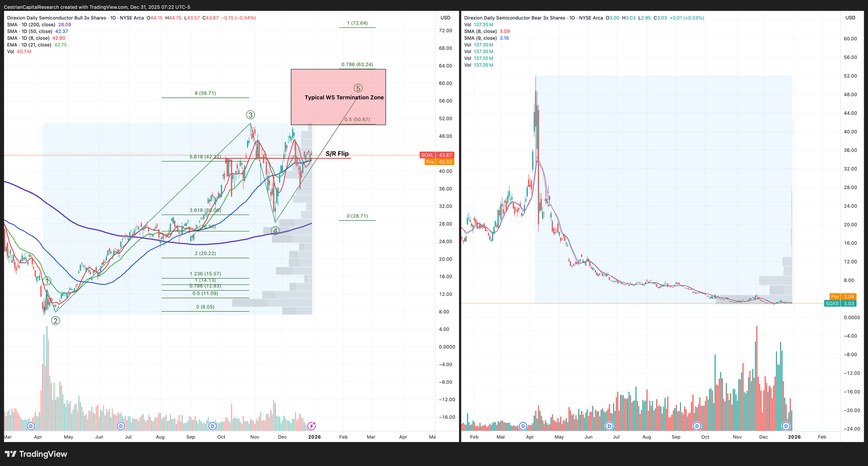The height and width of the screenshot is (466, 868).
Task: Click the SOXL 43.67 price label
Action: click(x=437, y=155)
